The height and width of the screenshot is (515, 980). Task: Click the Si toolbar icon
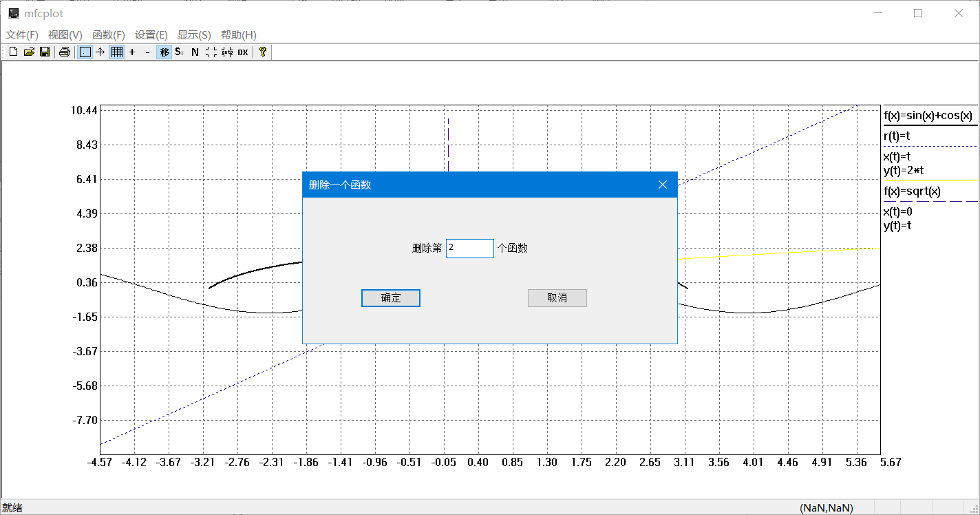pos(179,52)
